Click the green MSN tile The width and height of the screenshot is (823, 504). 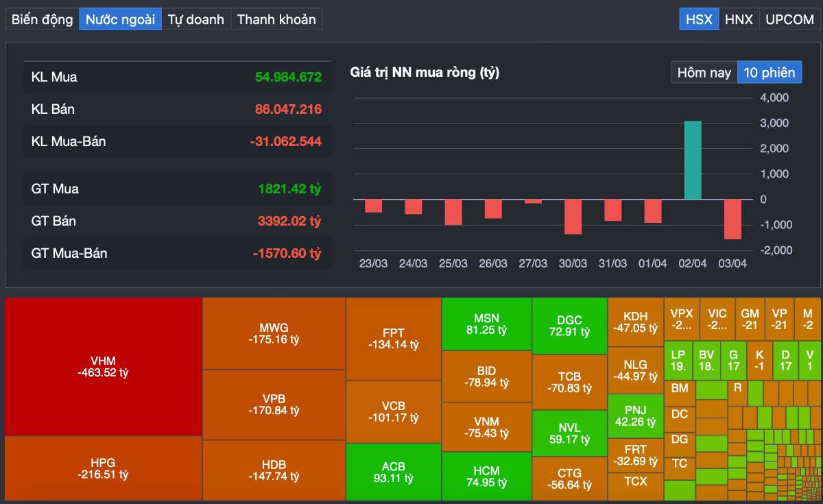tap(486, 324)
